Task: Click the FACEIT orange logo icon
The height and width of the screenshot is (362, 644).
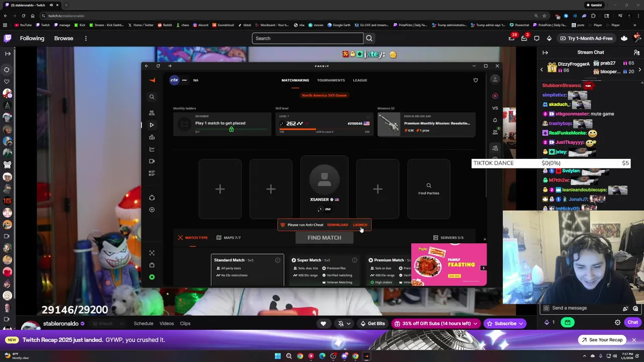Action: coord(152,80)
